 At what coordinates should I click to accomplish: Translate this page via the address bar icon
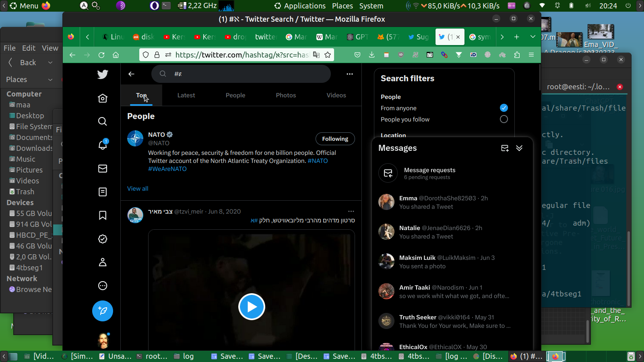pos(316,55)
